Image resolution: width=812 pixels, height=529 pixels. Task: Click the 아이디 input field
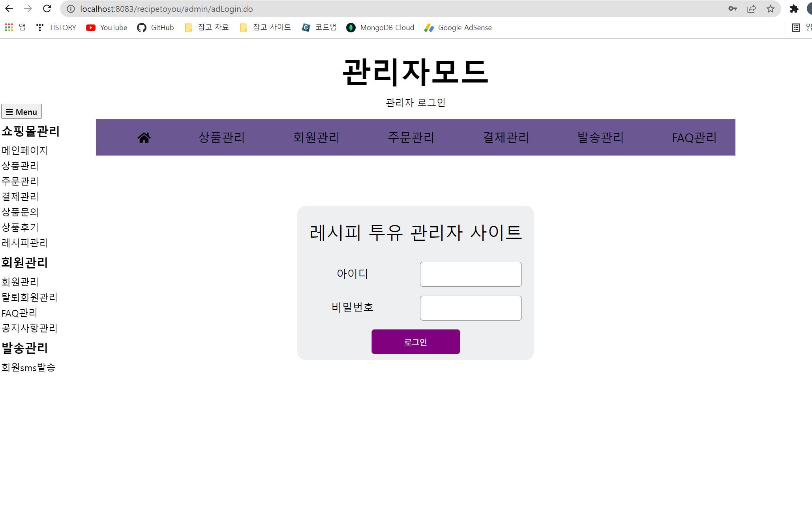coord(471,274)
